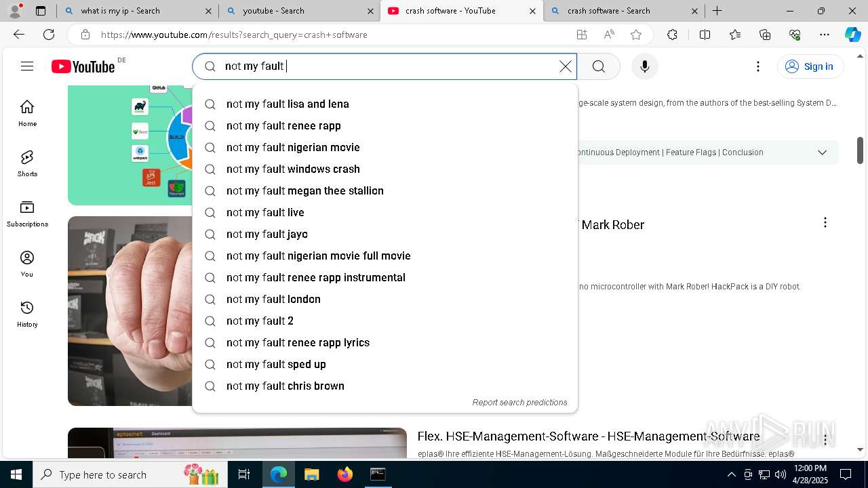Open 'Report search predictions' link
868x488 pixels.
(519, 402)
